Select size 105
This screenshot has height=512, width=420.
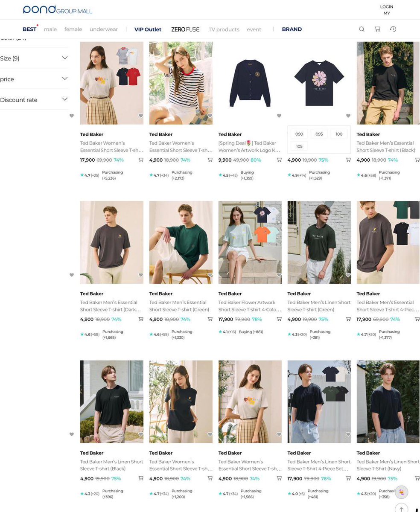pos(299,146)
